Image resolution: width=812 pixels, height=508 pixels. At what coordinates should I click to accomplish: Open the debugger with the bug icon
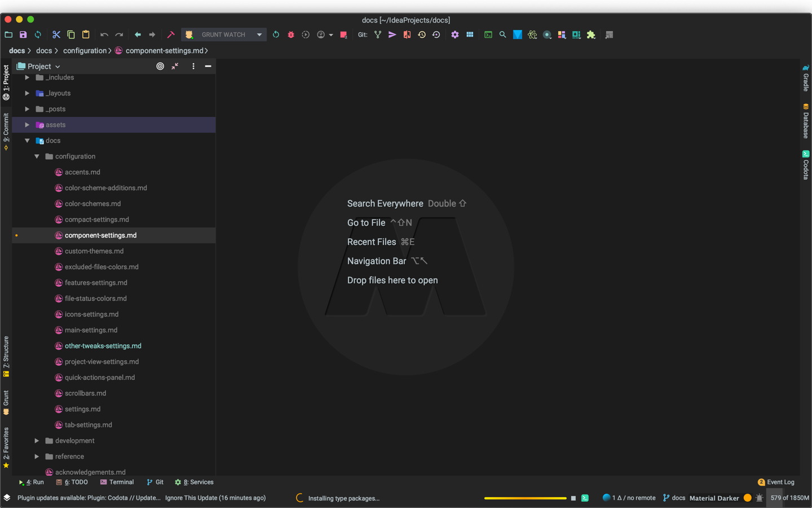point(290,34)
